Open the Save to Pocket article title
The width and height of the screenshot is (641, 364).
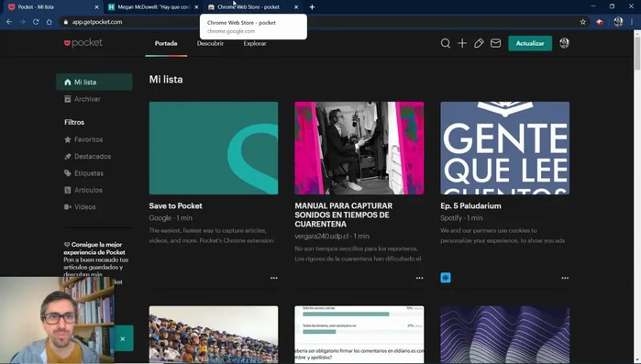pyautogui.click(x=175, y=206)
